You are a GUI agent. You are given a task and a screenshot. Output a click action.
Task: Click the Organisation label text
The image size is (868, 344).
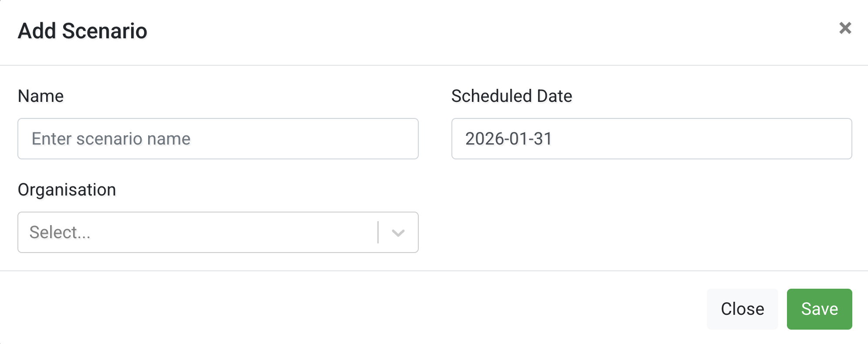[x=67, y=190]
